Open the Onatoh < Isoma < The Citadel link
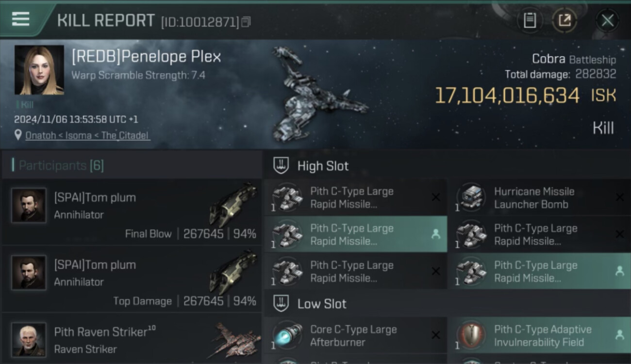This screenshot has height=364, width=631. (88, 135)
